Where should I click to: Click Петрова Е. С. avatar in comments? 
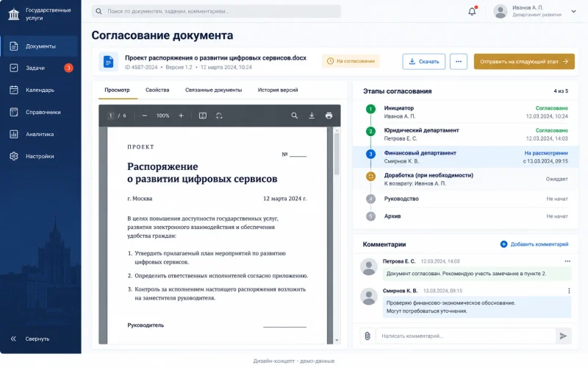click(369, 266)
